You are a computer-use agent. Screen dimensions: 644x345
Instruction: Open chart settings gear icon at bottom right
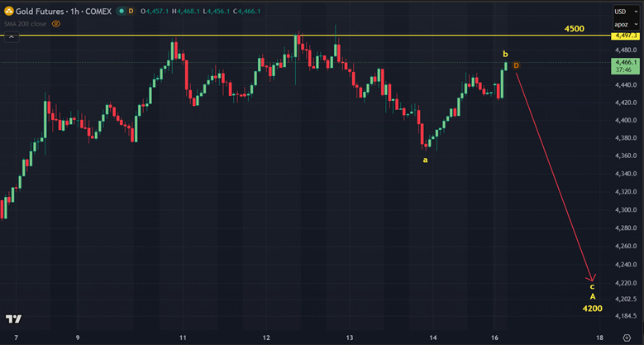tap(627, 338)
